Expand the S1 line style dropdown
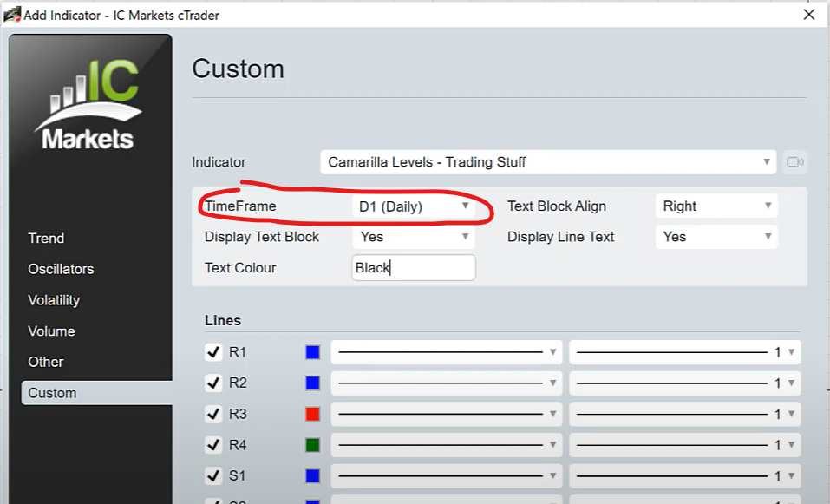Image resolution: width=830 pixels, height=504 pixels. point(447,476)
